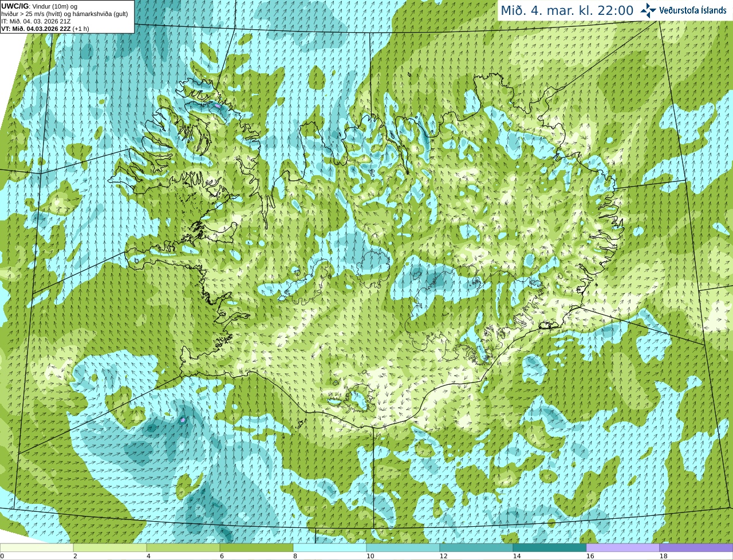Pick the dark teal 14–16 m/s swatch
The image size is (733, 560).
[550, 547]
